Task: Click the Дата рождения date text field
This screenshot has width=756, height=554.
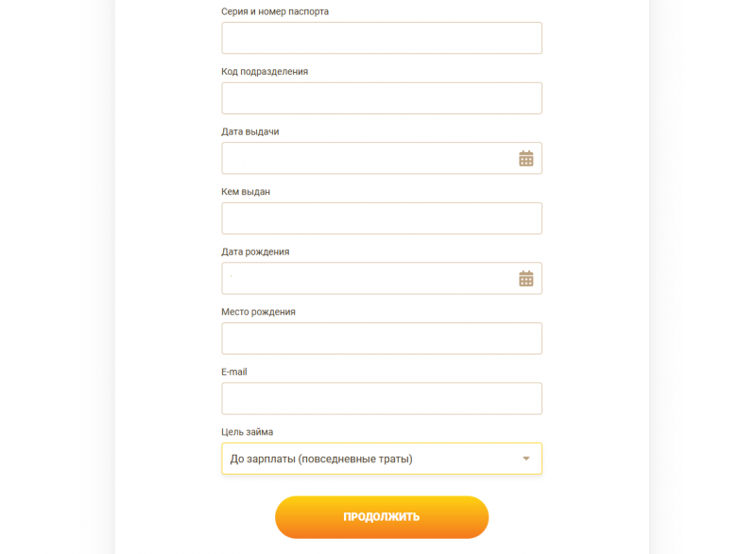Action: (369, 279)
